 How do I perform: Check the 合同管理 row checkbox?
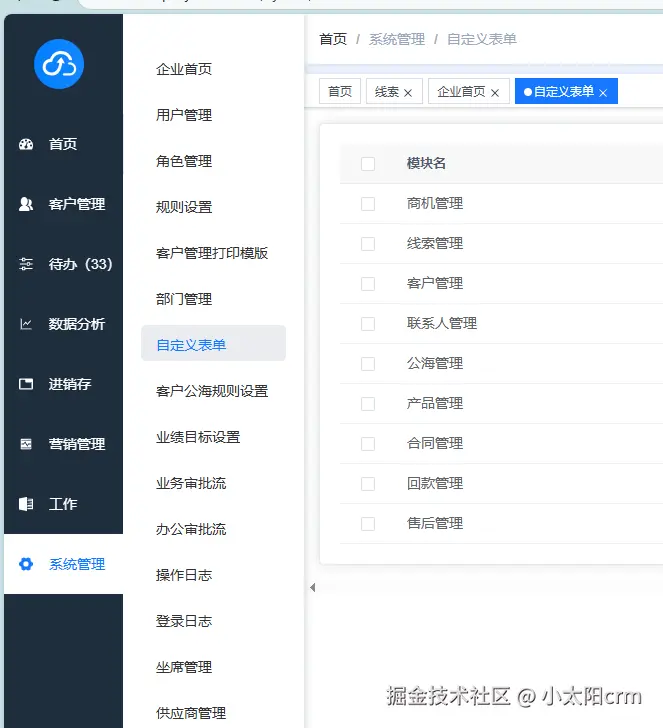pos(368,444)
